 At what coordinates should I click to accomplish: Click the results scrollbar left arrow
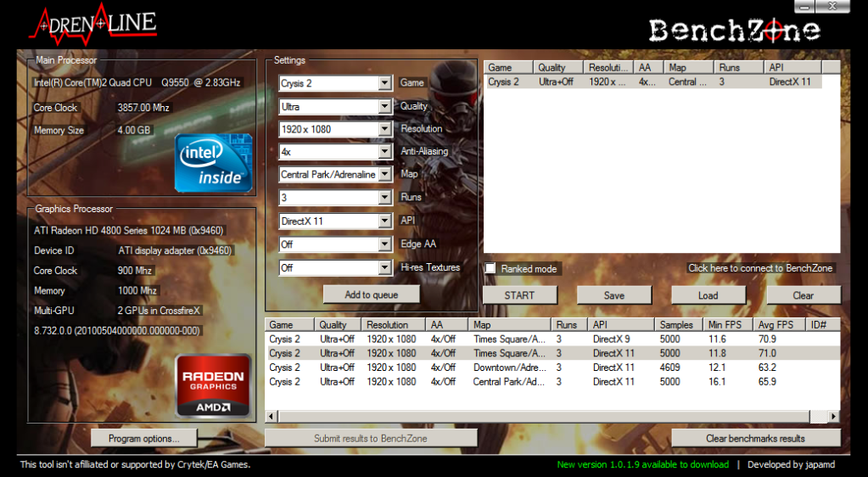tap(272, 416)
